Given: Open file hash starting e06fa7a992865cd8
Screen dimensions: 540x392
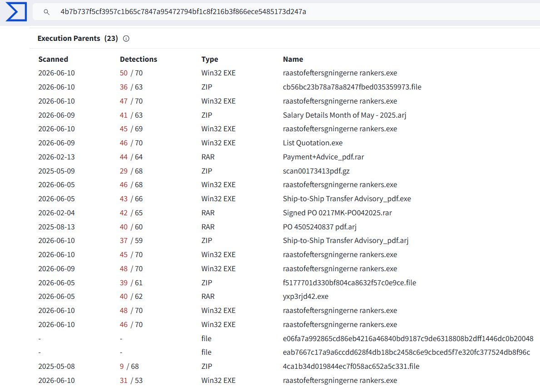Looking at the screenshot, I should pyautogui.click(x=408, y=338).
